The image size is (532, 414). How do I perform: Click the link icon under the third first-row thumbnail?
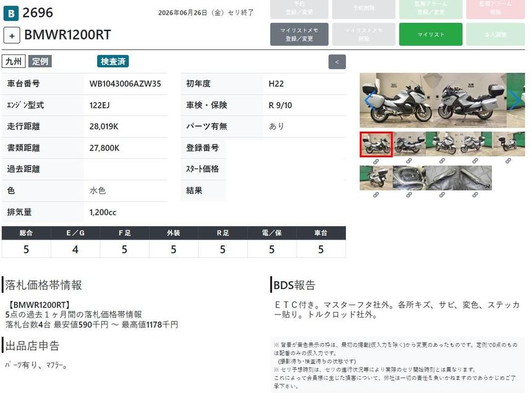[442, 161]
